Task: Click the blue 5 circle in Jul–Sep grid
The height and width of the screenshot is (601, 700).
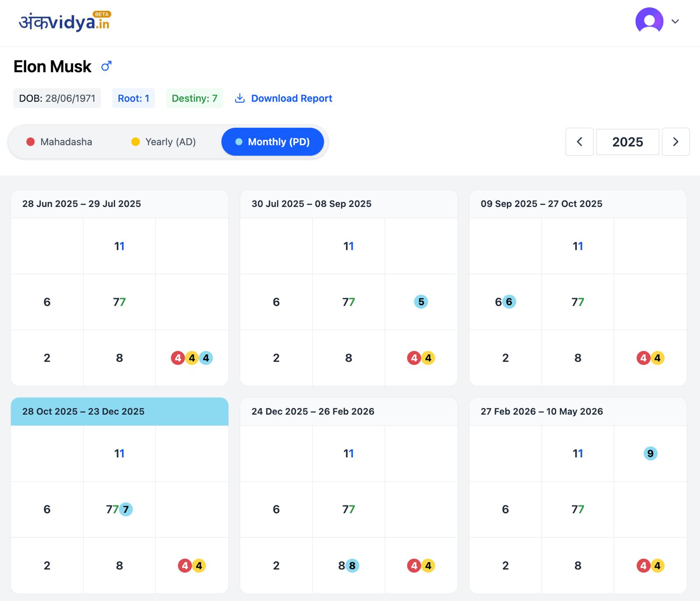Action: pyautogui.click(x=421, y=302)
